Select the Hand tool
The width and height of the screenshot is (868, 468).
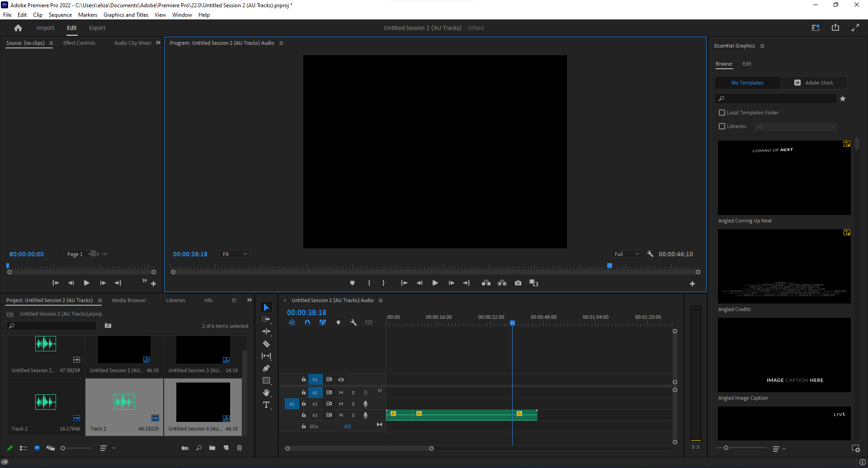pos(266,392)
